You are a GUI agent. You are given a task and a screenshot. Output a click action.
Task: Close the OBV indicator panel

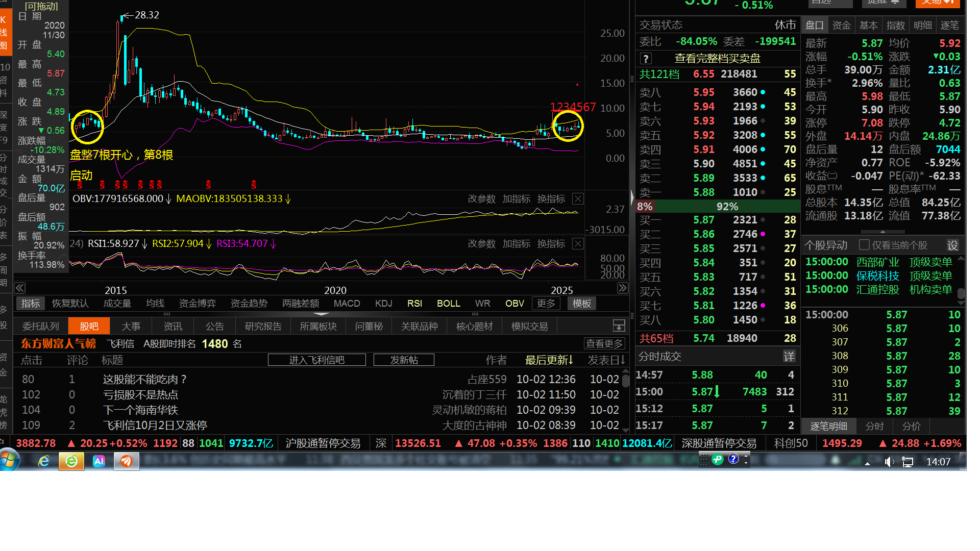578,199
